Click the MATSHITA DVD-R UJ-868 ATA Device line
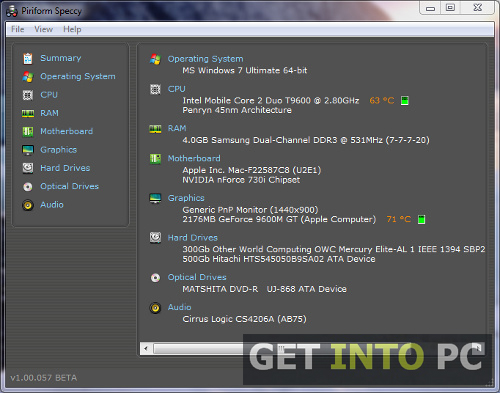The image size is (500, 393). coord(264,289)
